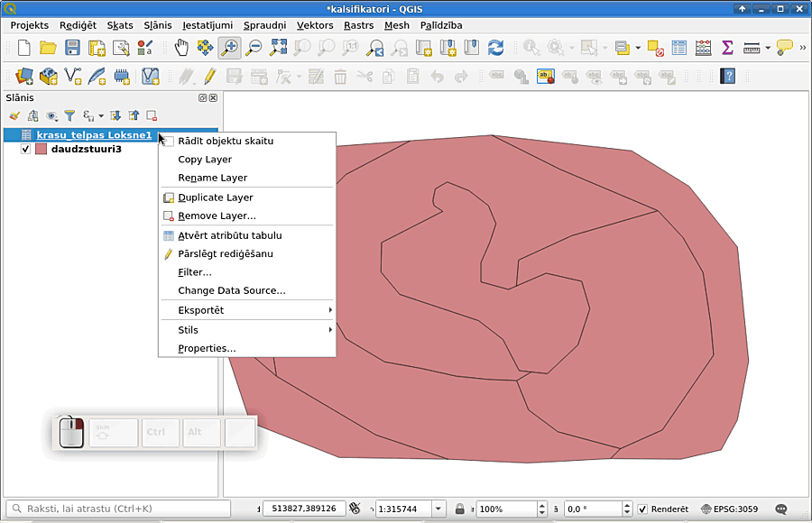Screen dimensions: 812x523
Task: Click the coordinate field 513827,389126
Action: 303,509
